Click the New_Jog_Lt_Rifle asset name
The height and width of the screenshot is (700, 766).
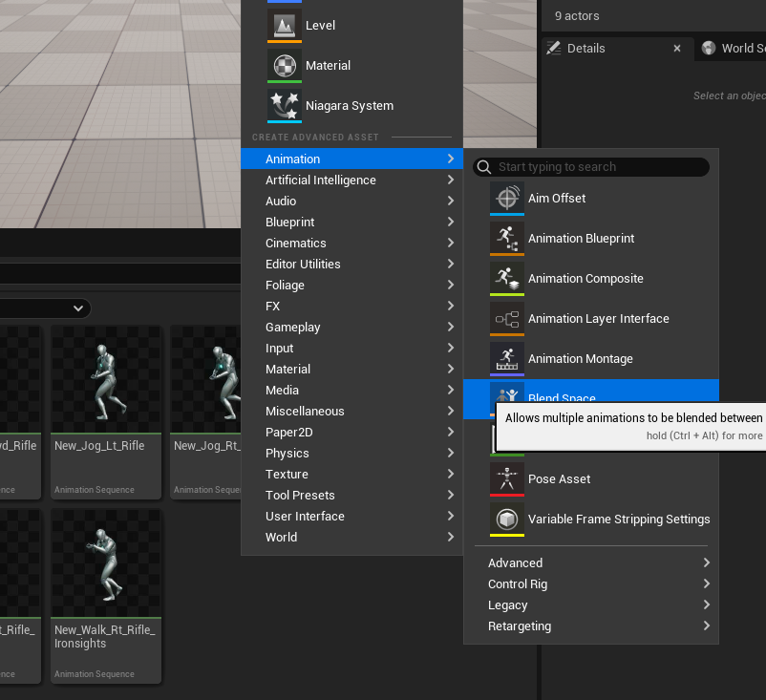(x=99, y=446)
